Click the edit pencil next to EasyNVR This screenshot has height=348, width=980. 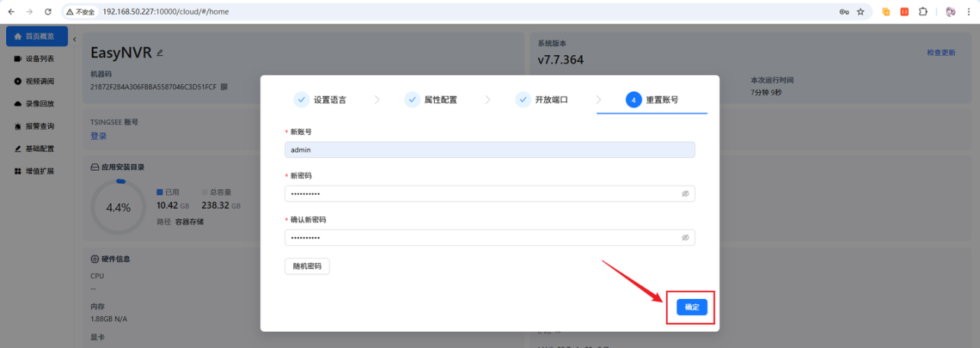tap(160, 53)
